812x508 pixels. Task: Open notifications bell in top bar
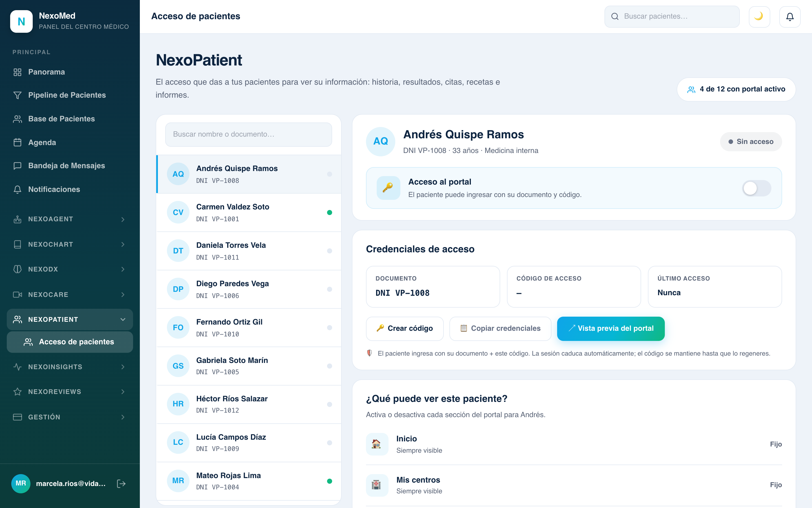(790, 16)
